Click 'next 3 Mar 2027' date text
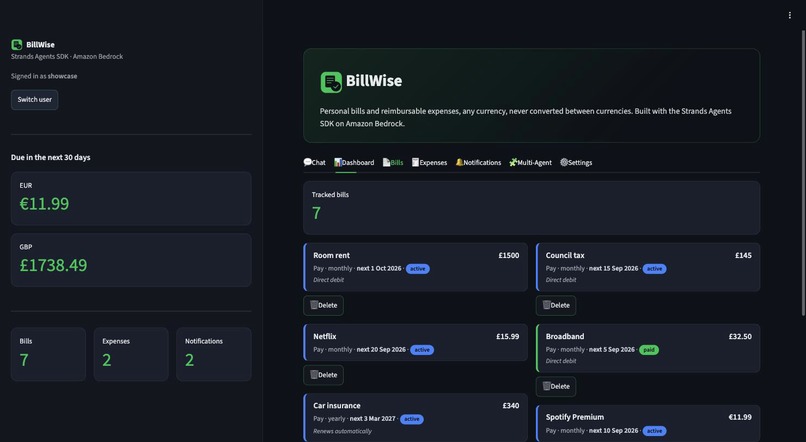 373,418
